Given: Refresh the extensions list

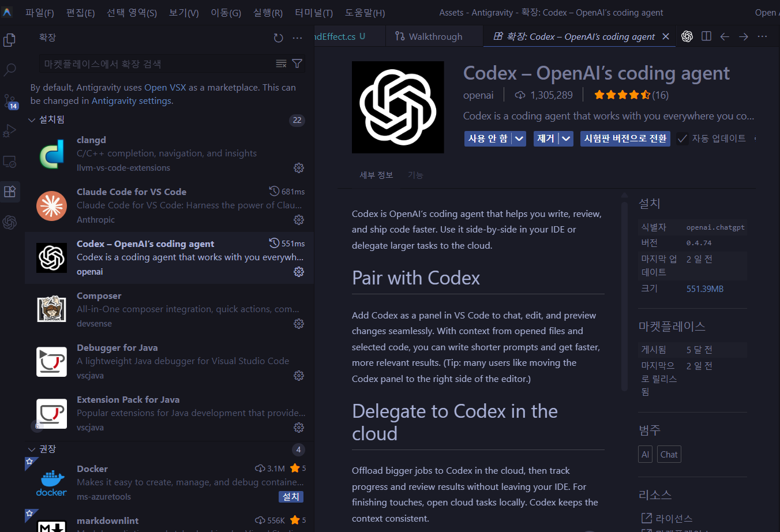Looking at the screenshot, I should [278, 38].
